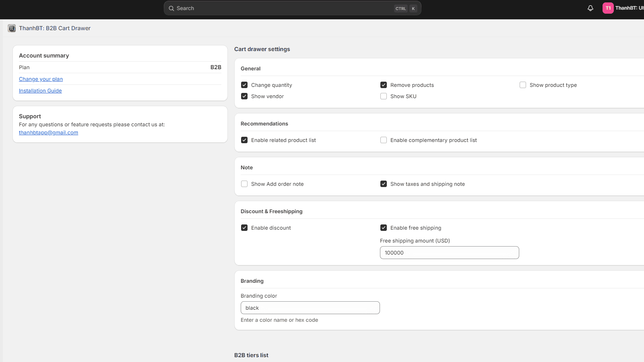Open the ThanhBT account avatar menu
Viewport: 644px width, 362px height.
tap(608, 8)
